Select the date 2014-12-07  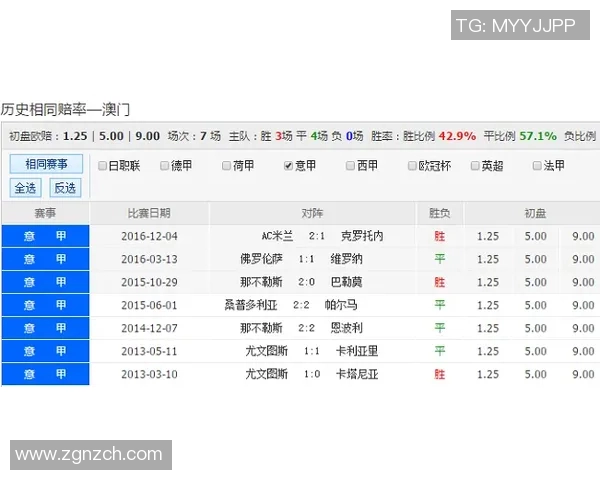coord(149,328)
